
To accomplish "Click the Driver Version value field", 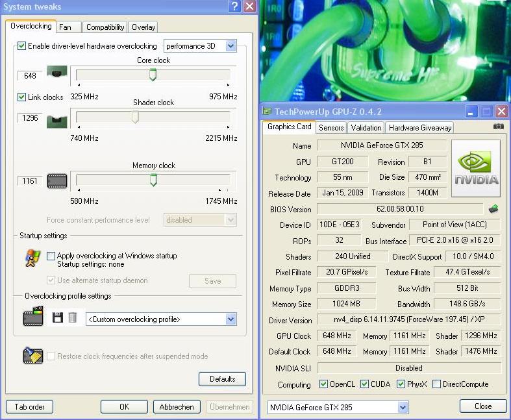I will click(408, 319).
